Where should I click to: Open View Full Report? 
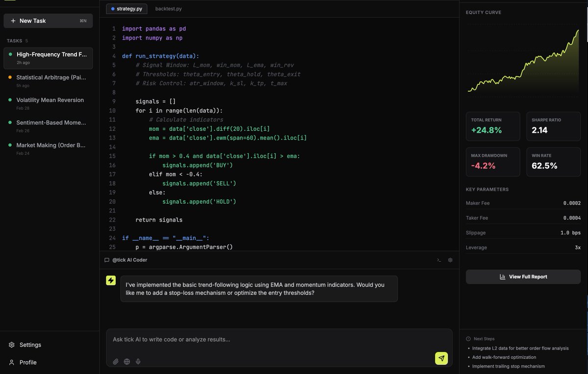click(x=523, y=277)
